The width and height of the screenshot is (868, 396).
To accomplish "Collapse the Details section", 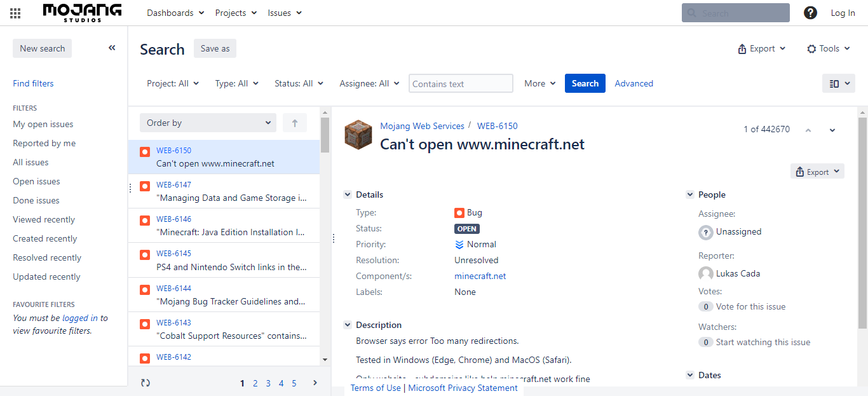I will pos(348,195).
